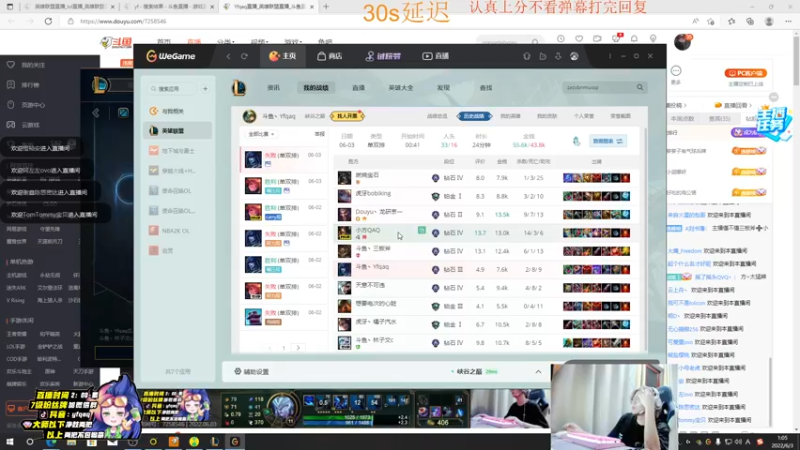800x450 pixels.
Task: Expand the 全部比赛 match filter dropdown
Action: [x=261, y=134]
